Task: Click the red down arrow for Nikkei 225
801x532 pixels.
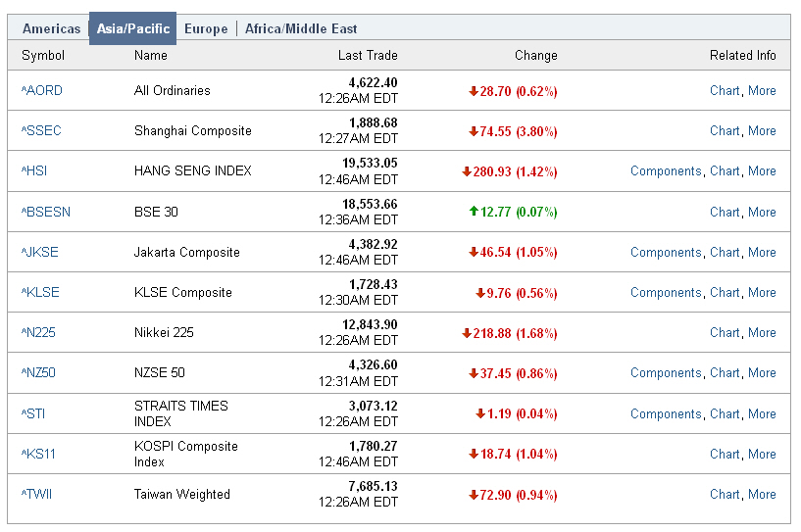Action: tap(467, 333)
